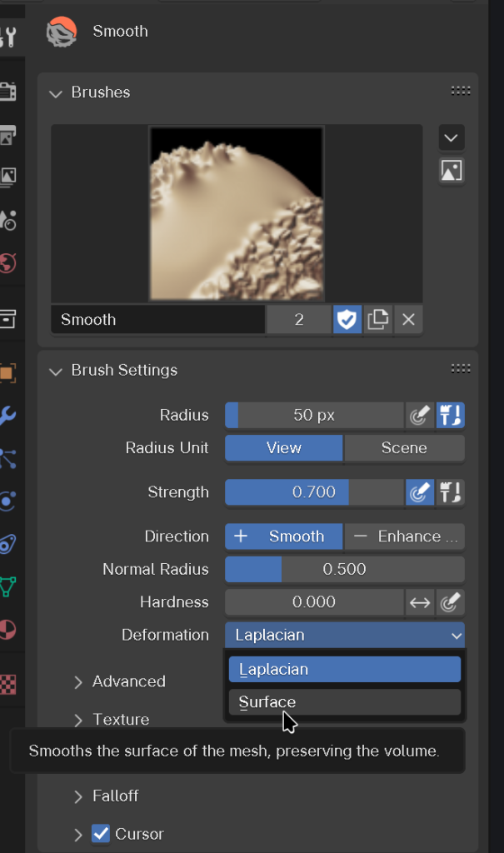
Task: Click the Brush Settings panel grip dots
Action: click(461, 369)
